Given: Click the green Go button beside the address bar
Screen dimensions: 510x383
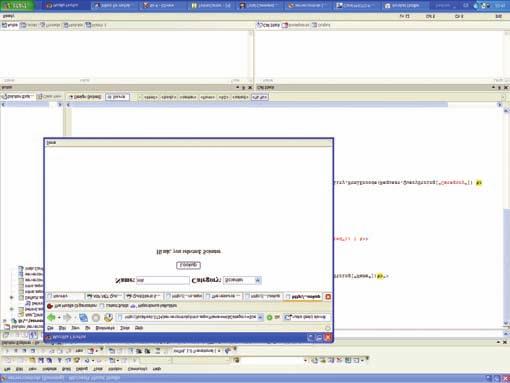Looking at the screenshot, I should point(270,317).
